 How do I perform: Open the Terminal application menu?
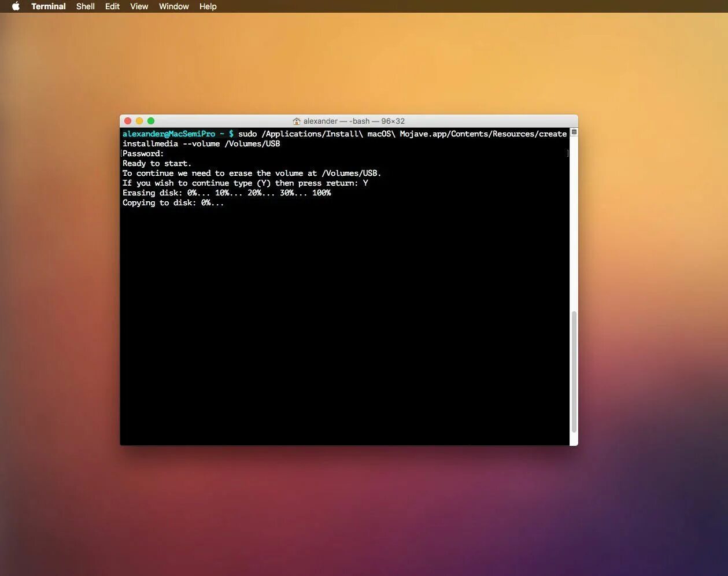(x=49, y=6)
